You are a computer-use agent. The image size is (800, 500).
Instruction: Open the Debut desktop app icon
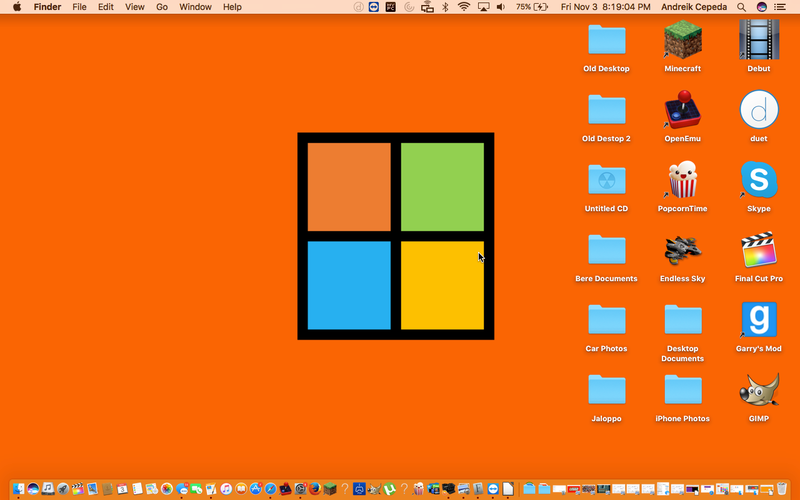[x=759, y=40]
